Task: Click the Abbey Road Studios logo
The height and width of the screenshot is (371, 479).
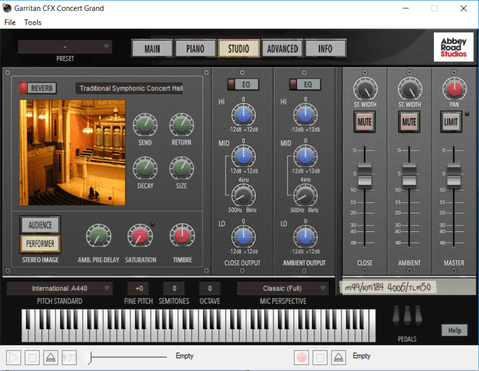Action: [x=454, y=47]
